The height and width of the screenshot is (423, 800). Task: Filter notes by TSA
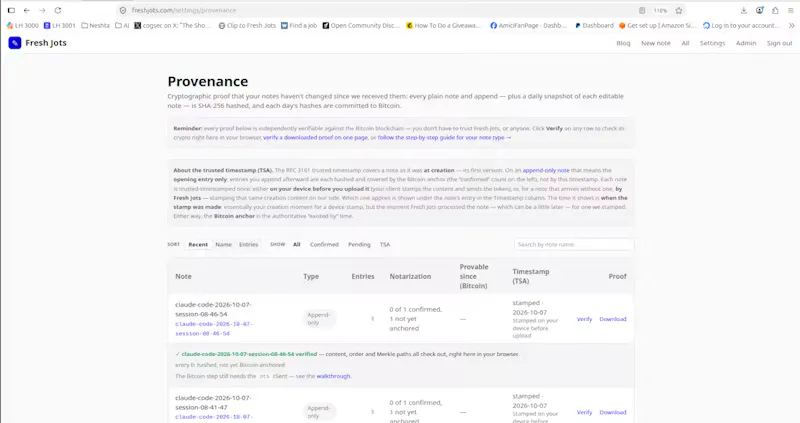(x=385, y=244)
